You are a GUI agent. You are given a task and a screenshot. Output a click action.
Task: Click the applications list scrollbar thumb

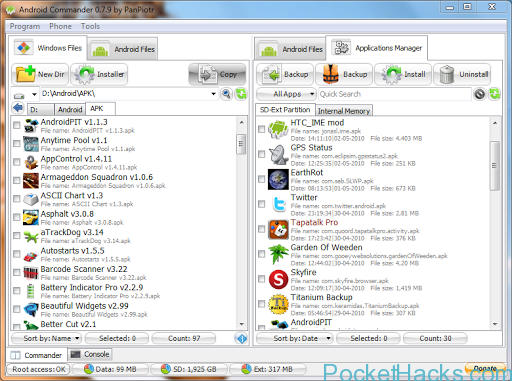point(495,166)
